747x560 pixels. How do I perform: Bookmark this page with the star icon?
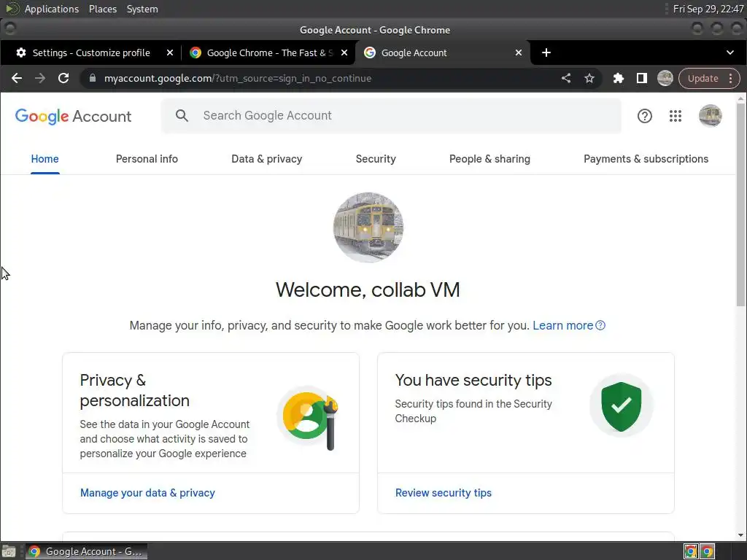589,78
